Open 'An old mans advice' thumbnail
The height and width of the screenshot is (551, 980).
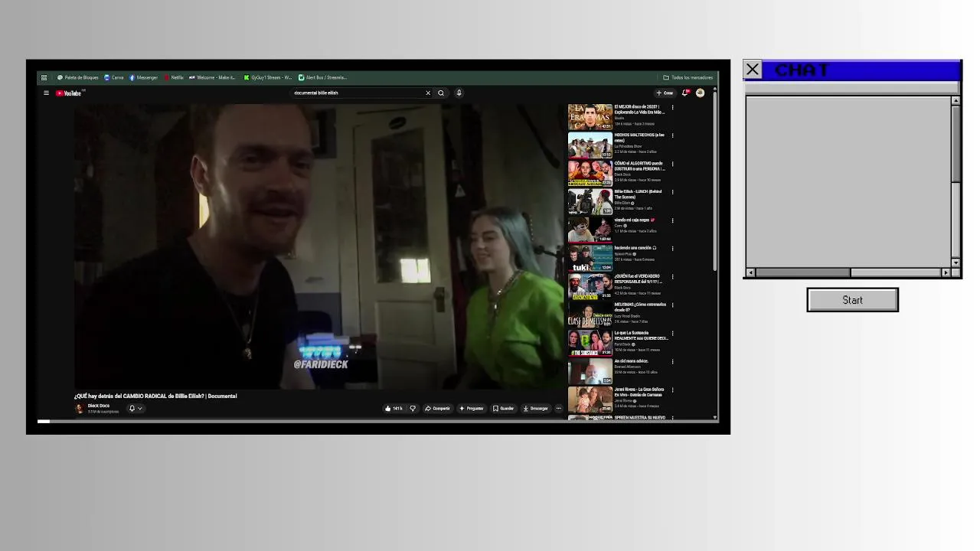click(x=590, y=372)
